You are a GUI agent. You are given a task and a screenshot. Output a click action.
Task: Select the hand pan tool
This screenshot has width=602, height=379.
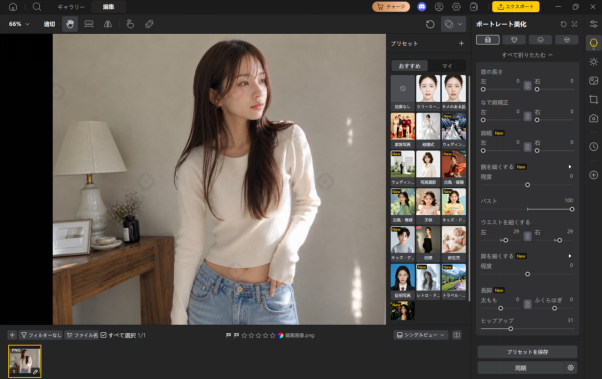(x=70, y=24)
